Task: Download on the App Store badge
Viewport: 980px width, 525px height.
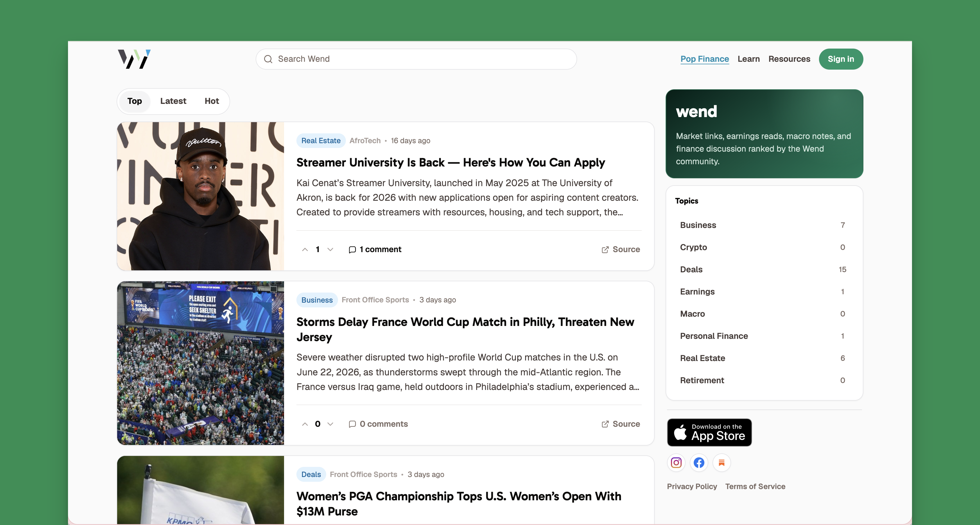Action: tap(709, 433)
